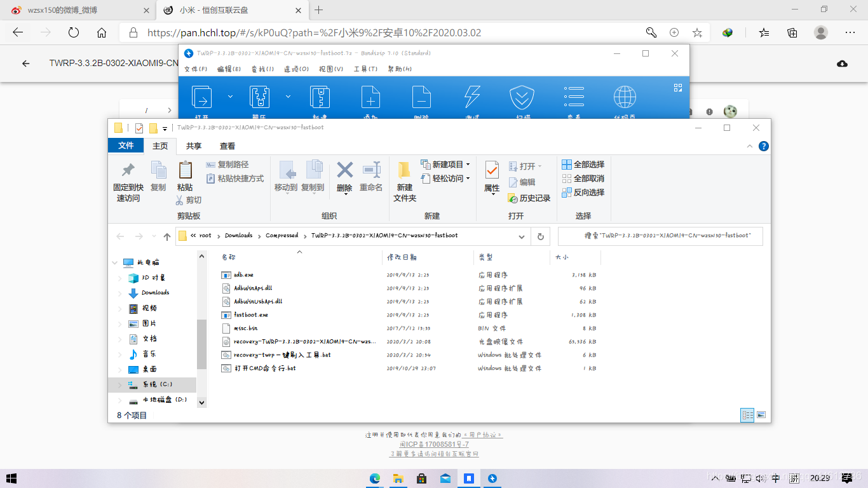The height and width of the screenshot is (488, 868).
Task: Click the Extract zipper icon in Bandizip
Action: tap(259, 97)
